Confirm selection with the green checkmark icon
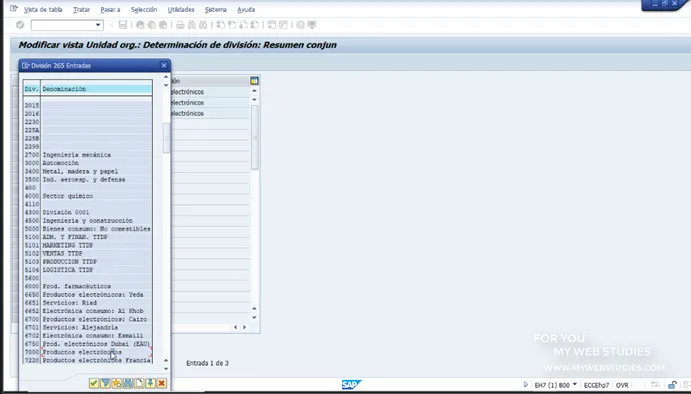 (93, 383)
